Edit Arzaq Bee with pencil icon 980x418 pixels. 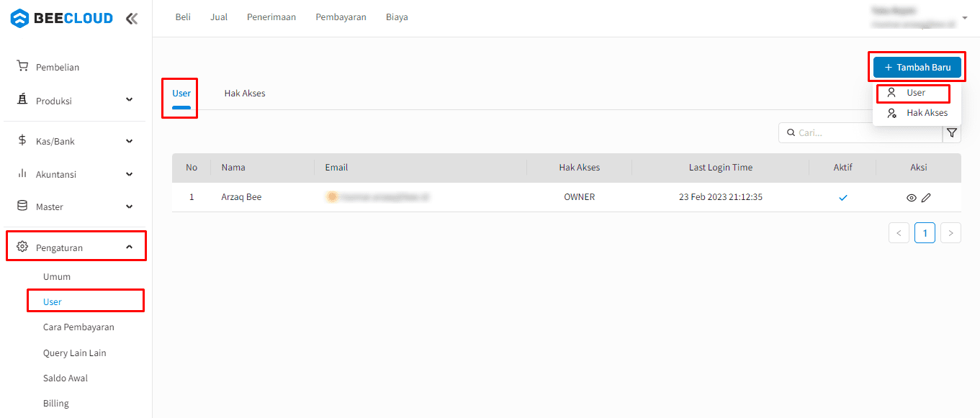926,197
